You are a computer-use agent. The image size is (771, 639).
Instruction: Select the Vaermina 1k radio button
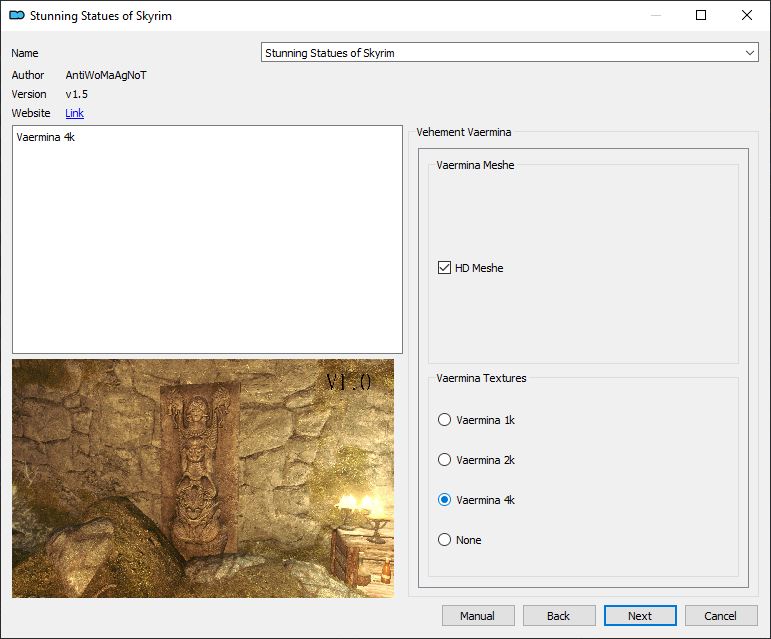[x=444, y=419]
